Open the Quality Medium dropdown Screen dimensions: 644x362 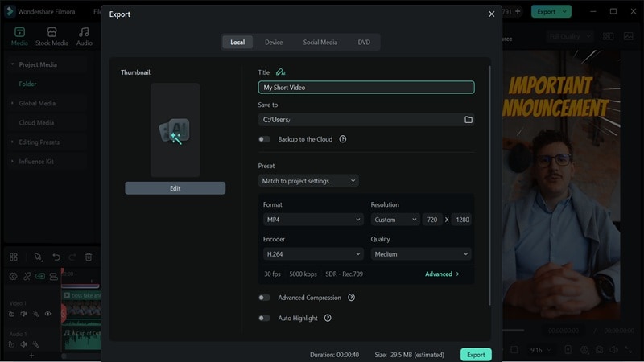tap(421, 254)
